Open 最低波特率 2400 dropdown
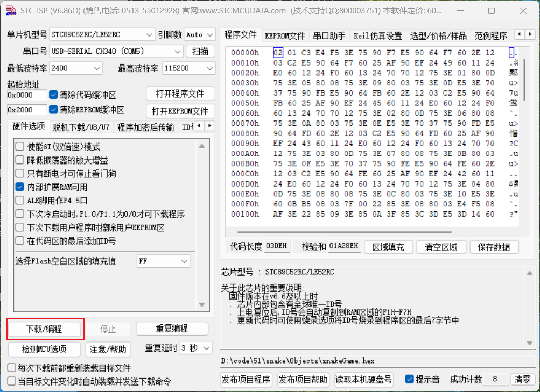Viewport: 540px width, 392px height. [x=76, y=68]
